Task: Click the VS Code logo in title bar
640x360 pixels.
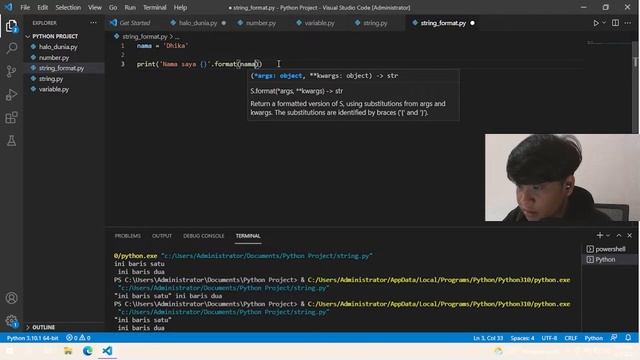Action: tap(9, 7)
